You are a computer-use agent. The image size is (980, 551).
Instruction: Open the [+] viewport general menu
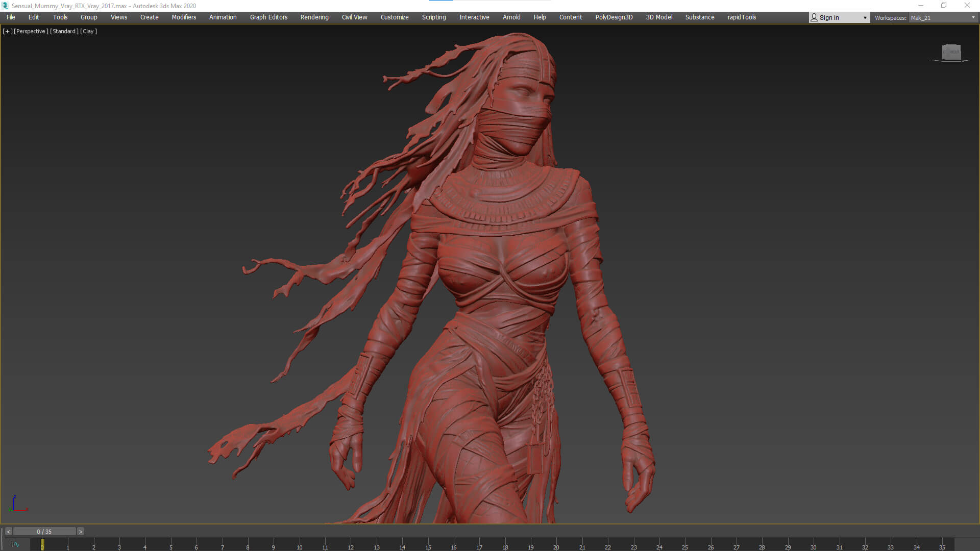pos(7,31)
